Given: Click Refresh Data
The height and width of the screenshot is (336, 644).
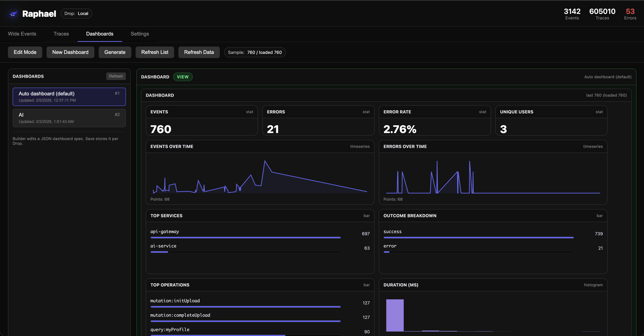Looking at the screenshot, I should click(x=199, y=52).
